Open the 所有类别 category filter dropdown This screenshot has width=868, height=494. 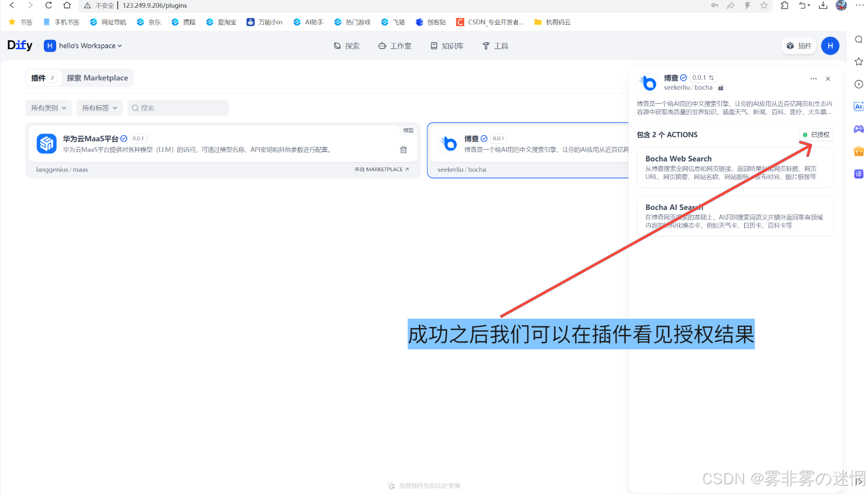click(x=49, y=108)
